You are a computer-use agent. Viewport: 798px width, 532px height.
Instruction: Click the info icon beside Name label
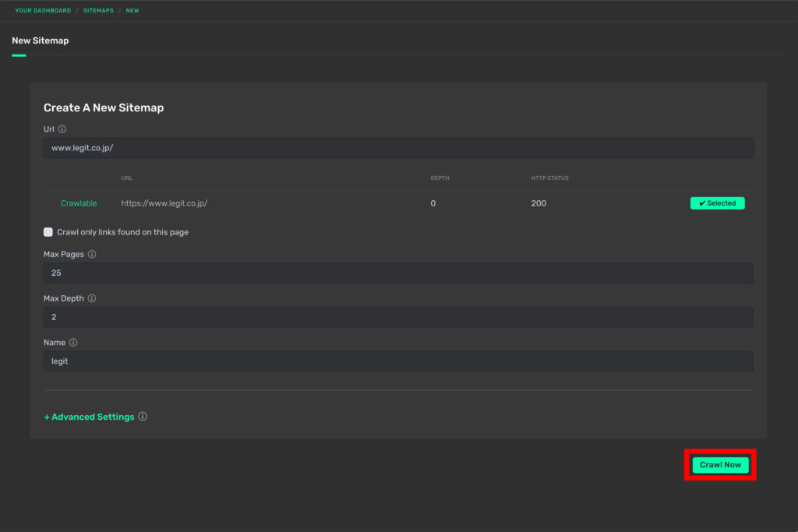(73, 343)
